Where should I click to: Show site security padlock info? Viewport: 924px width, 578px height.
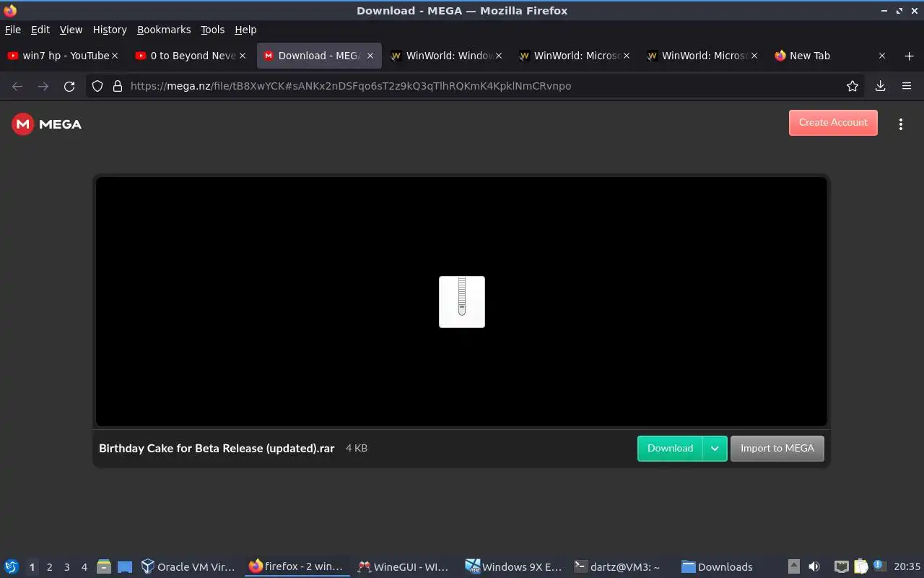(x=118, y=86)
